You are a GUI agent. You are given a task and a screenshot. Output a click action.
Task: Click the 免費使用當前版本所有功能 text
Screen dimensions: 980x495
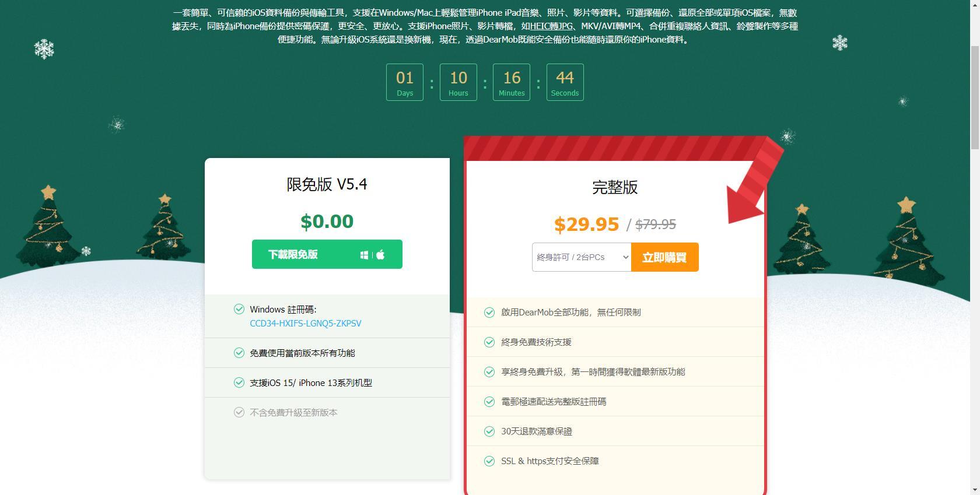pos(302,353)
